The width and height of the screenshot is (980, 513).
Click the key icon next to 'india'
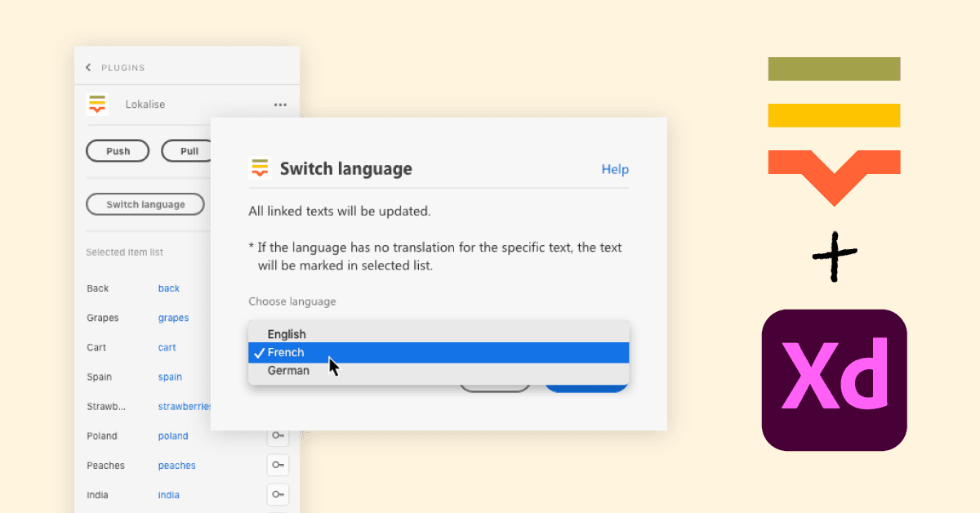click(x=278, y=494)
